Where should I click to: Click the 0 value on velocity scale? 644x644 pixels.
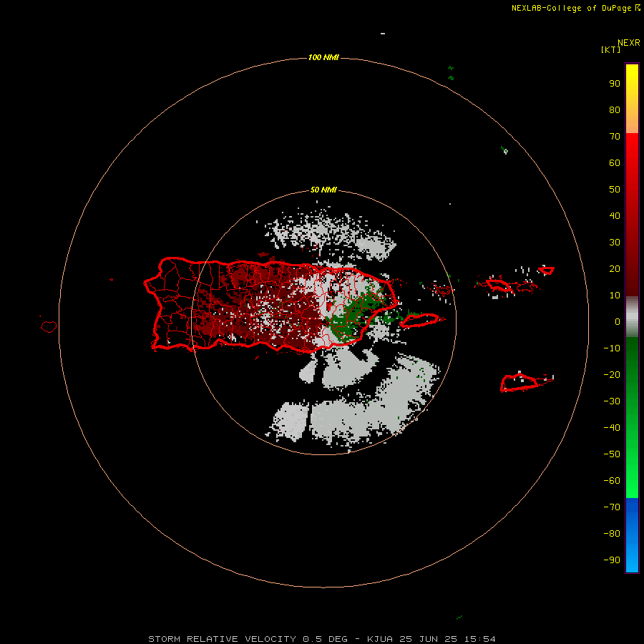click(x=618, y=322)
